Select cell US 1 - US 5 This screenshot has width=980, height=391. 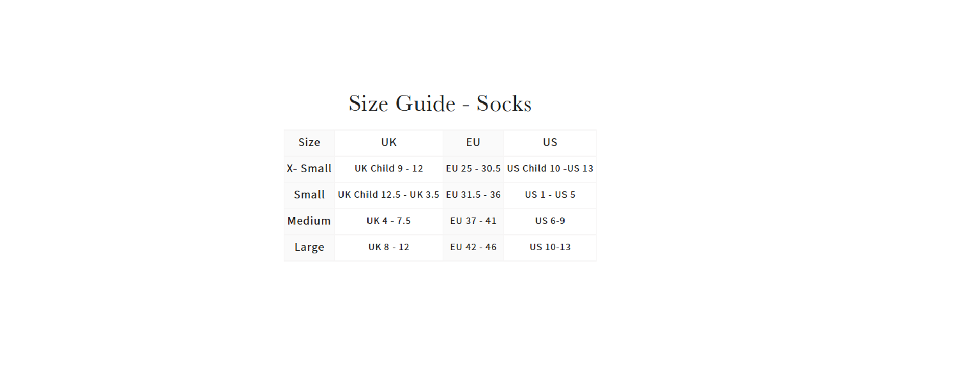tap(550, 195)
